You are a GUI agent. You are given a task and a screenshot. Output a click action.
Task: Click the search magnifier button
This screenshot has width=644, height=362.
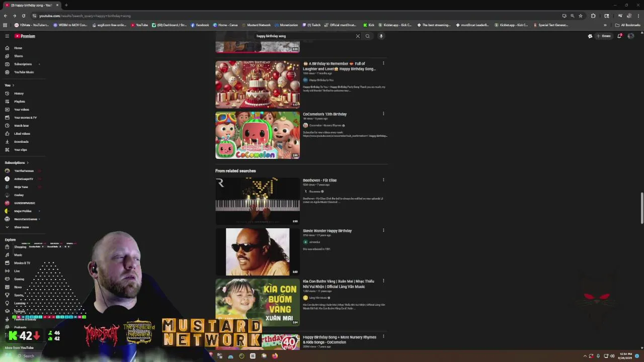pos(367,36)
